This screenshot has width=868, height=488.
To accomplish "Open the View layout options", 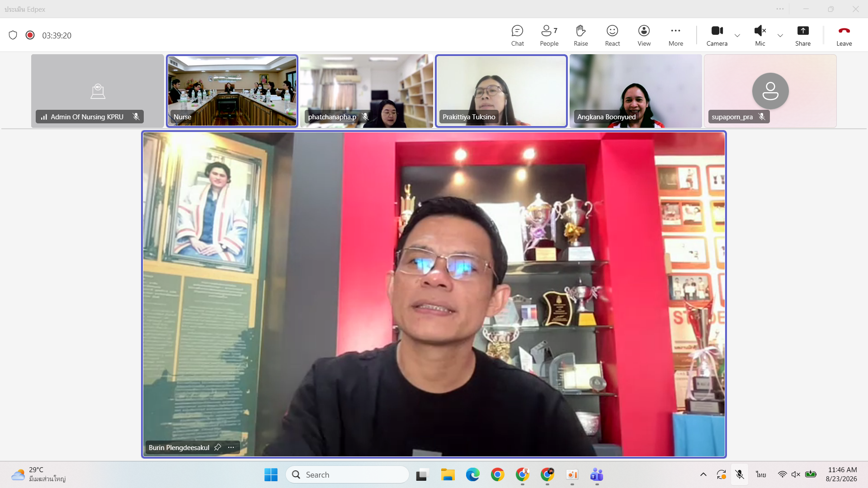I will (644, 35).
